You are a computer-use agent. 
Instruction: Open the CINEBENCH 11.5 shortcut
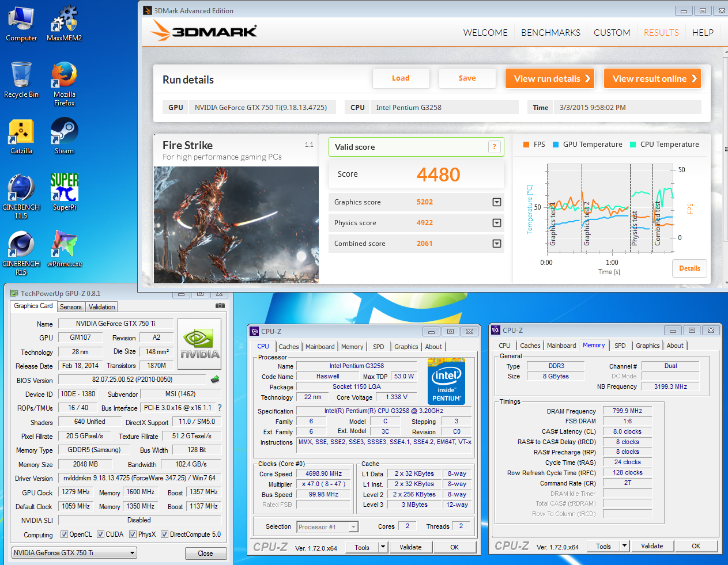coord(21,197)
